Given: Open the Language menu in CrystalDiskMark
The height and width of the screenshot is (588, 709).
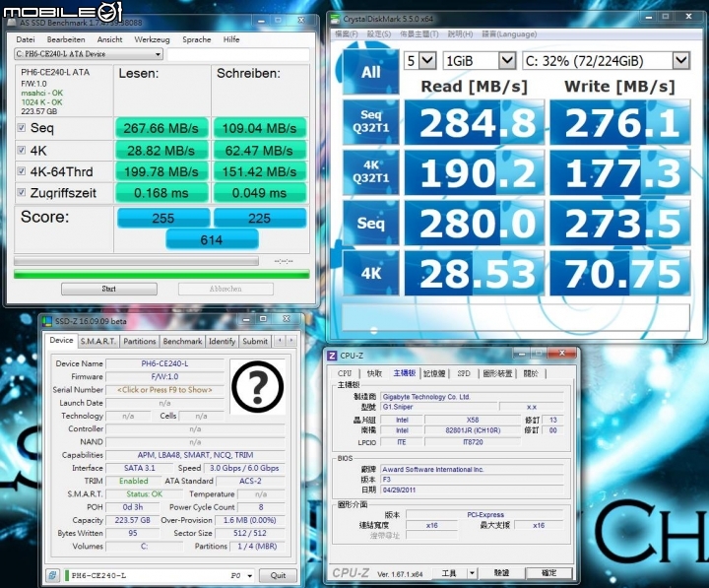Looking at the screenshot, I should (509, 33).
